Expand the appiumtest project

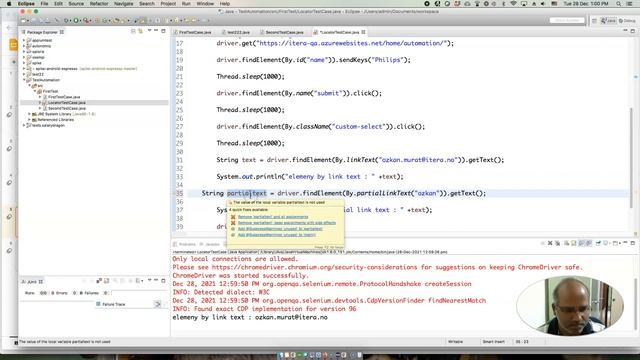click(24, 40)
